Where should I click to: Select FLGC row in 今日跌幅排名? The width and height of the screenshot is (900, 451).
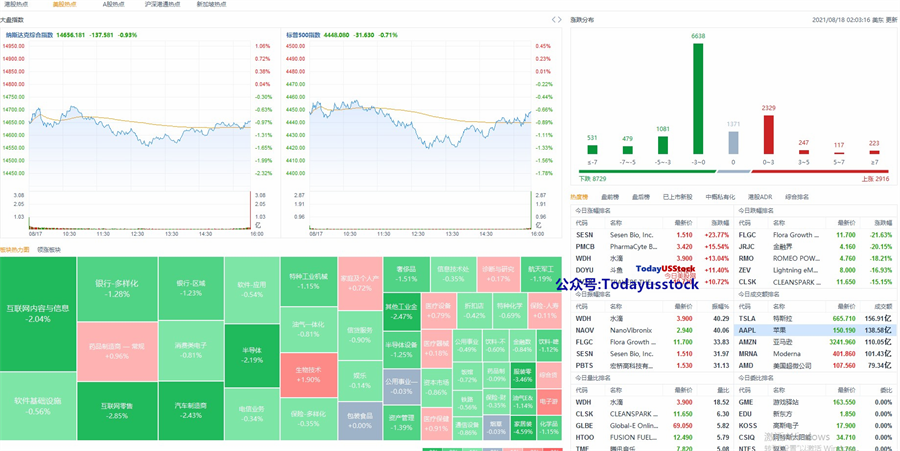click(x=814, y=235)
